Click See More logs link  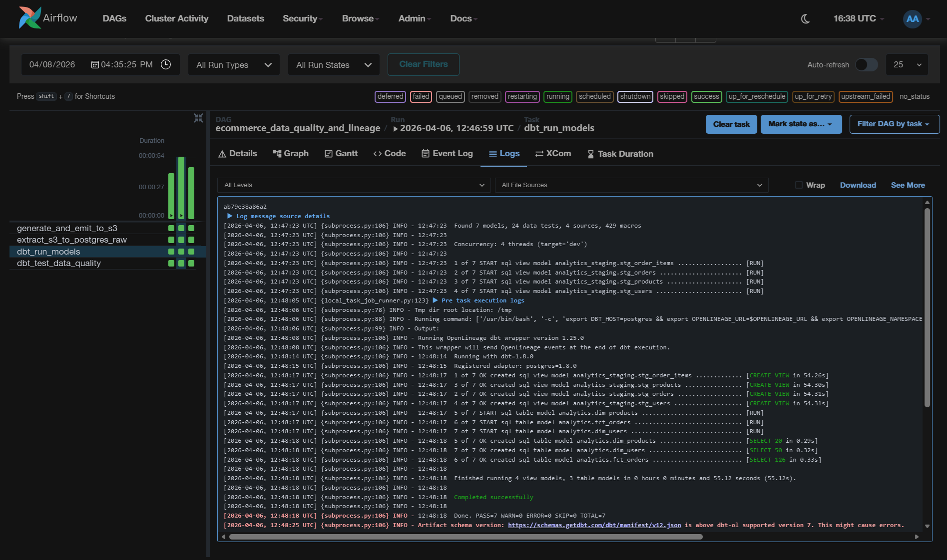pos(908,185)
